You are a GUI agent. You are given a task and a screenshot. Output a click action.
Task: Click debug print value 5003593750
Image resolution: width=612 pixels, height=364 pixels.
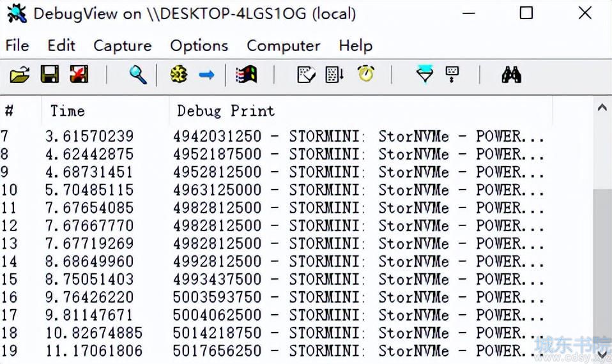tap(217, 298)
